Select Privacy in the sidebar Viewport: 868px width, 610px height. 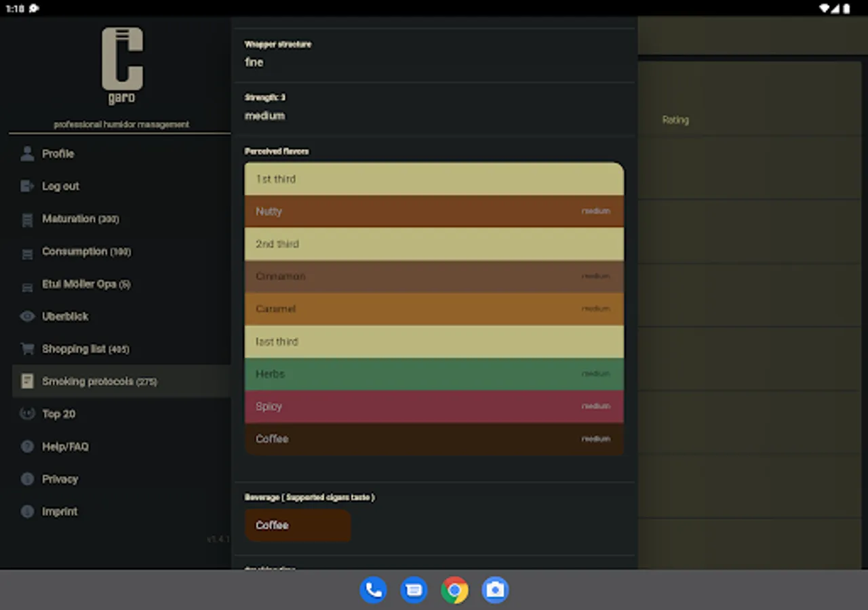click(x=121, y=479)
